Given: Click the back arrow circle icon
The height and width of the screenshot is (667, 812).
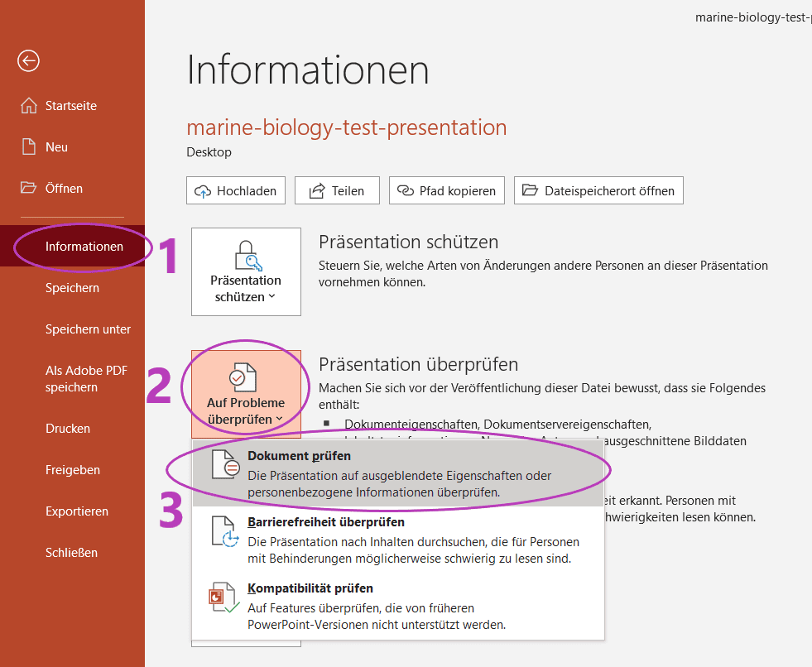Looking at the screenshot, I should (x=28, y=60).
